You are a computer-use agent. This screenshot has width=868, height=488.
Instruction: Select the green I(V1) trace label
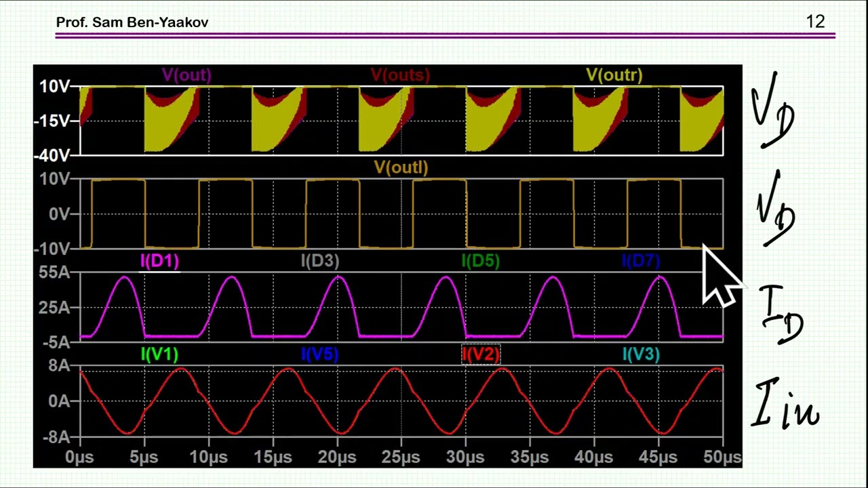point(159,354)
